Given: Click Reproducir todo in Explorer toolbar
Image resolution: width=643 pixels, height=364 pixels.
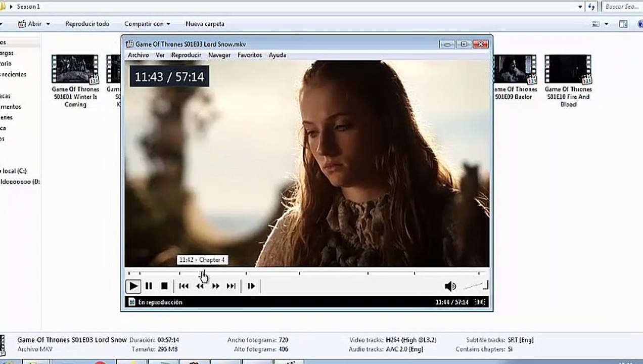Looking at the screenshot, I should [x=87, y=24].
